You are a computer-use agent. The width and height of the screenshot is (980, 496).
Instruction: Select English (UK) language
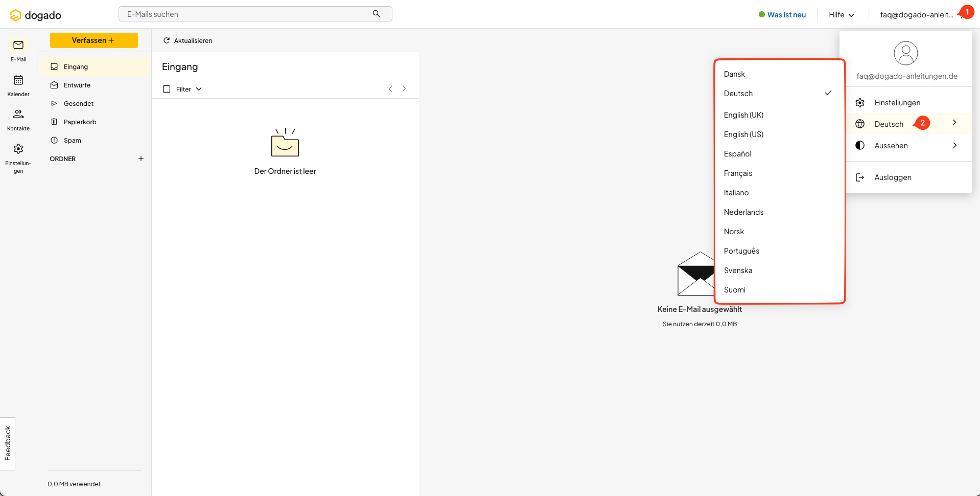click(780, 115)
